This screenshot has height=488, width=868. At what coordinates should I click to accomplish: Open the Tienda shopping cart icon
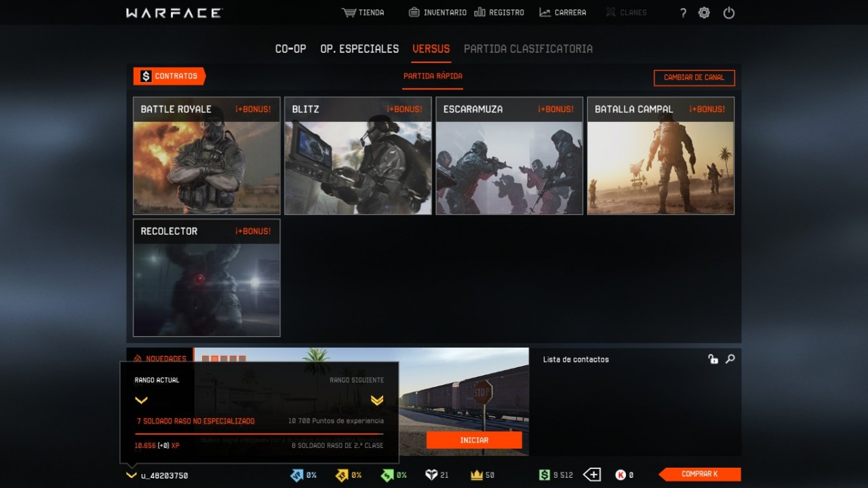point(349,12)
